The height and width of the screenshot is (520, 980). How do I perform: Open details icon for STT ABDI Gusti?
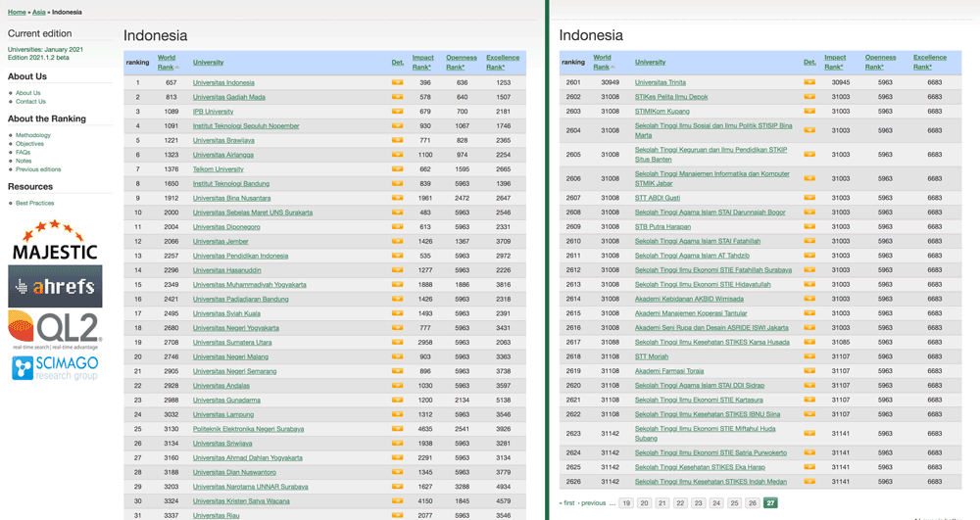[x=809, y=198]
